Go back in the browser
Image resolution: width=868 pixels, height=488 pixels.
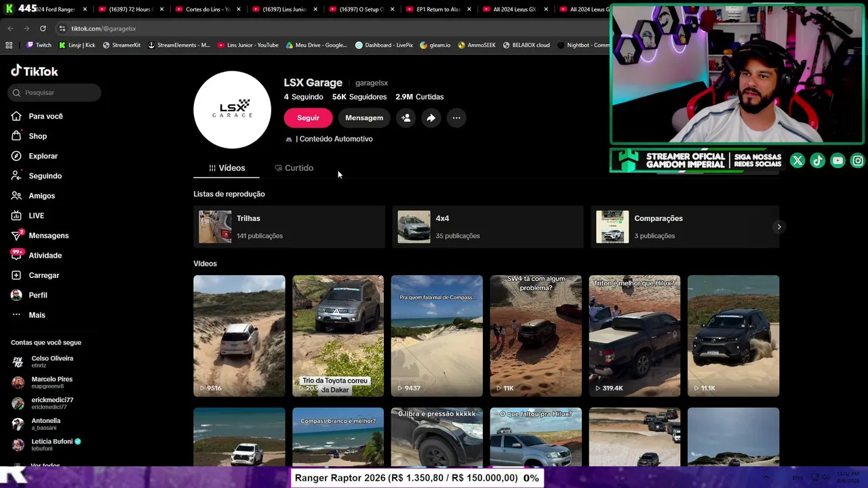(x=10, y=28)
